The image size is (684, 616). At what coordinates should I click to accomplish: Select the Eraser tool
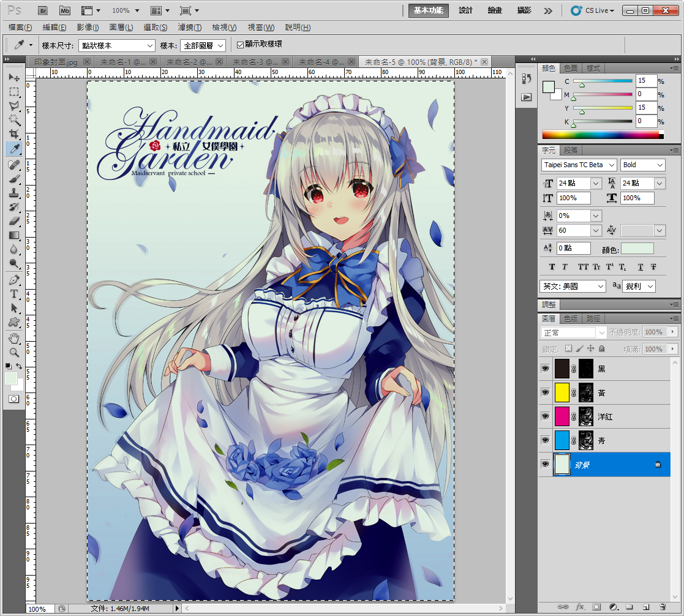(14, 221)
